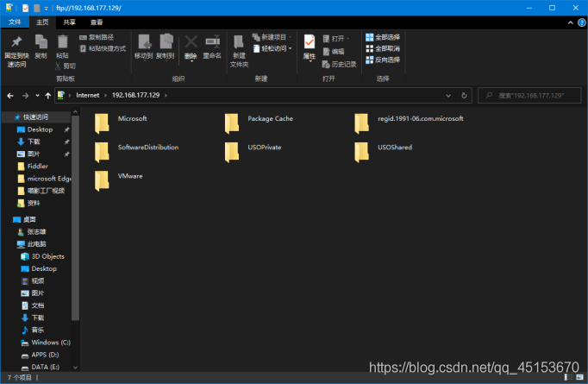The image size is (588, 384).
Task: Click the up-directory arrow in navigation bar
Action: point(46,95)
